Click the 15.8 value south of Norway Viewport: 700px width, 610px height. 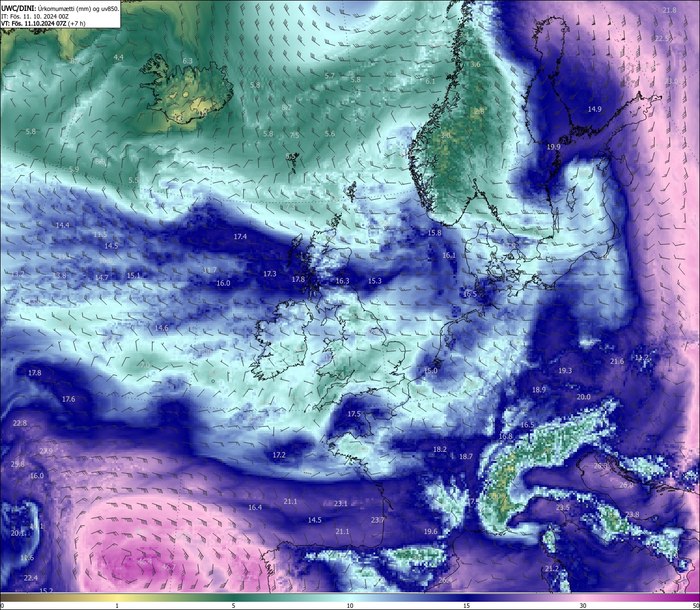click(434, 233)
